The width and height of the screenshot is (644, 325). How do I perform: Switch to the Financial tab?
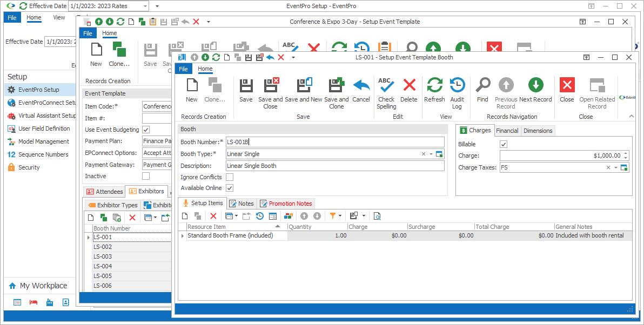coord(507,131)
